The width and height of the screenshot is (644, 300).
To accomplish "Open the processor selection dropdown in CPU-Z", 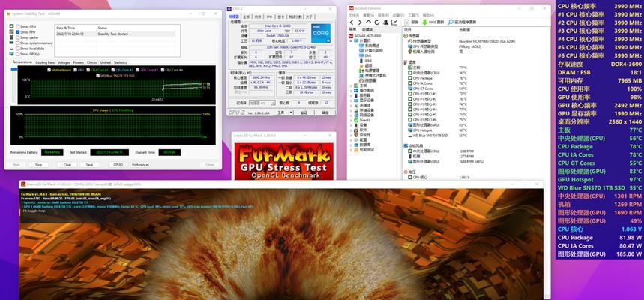I will click(x=262, y=103).
